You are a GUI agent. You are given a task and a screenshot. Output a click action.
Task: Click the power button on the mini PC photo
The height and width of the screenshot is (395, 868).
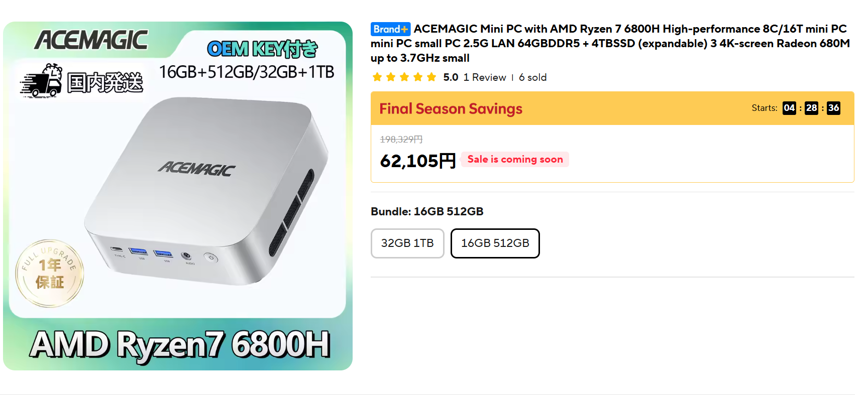coord(211,258)
